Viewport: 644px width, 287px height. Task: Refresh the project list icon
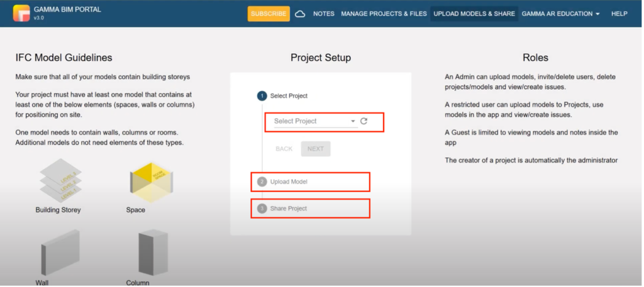(x=364, y=121)
